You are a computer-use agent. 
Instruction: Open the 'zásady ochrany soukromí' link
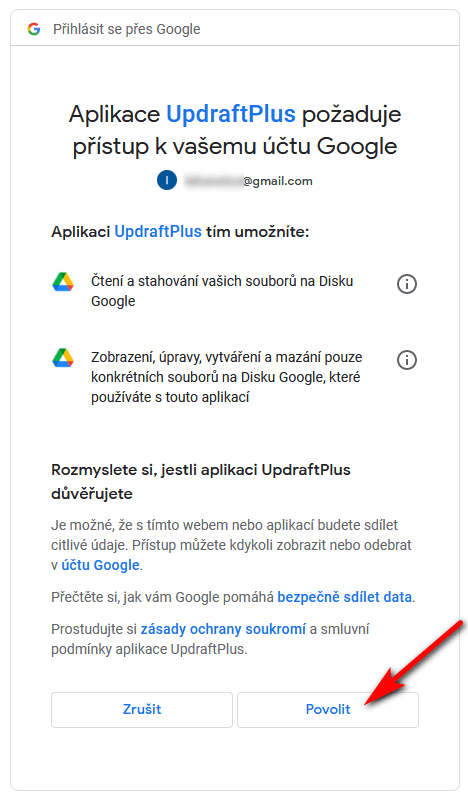(223, 629)
